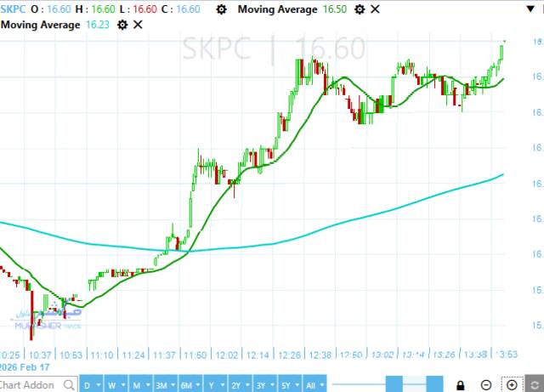The width and height of the screenshot is (544, 392).
Task: Refresh the chart using the reload icon
Action: (x=535, y=385)
